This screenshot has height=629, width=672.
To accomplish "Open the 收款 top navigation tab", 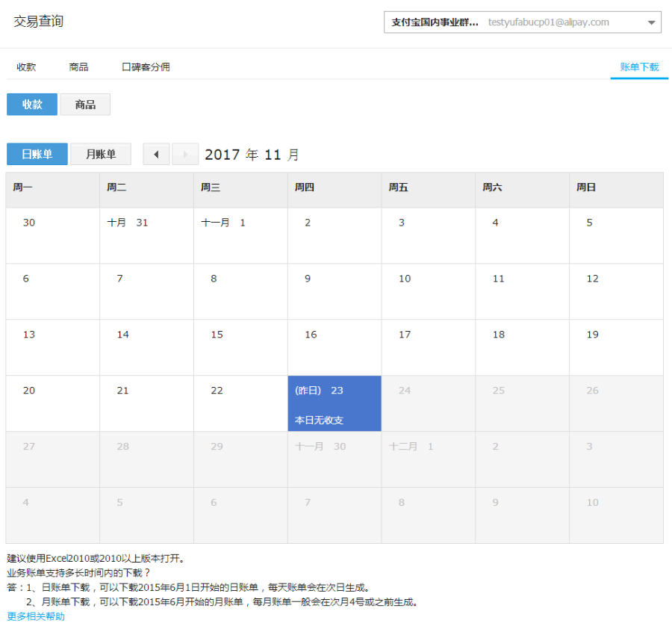I will coord(26,67).
